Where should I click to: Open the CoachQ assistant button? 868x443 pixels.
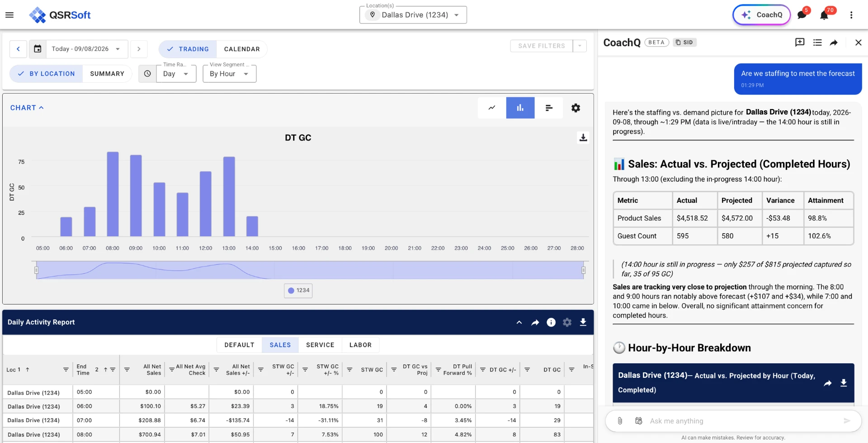click(x=761, y=15)
